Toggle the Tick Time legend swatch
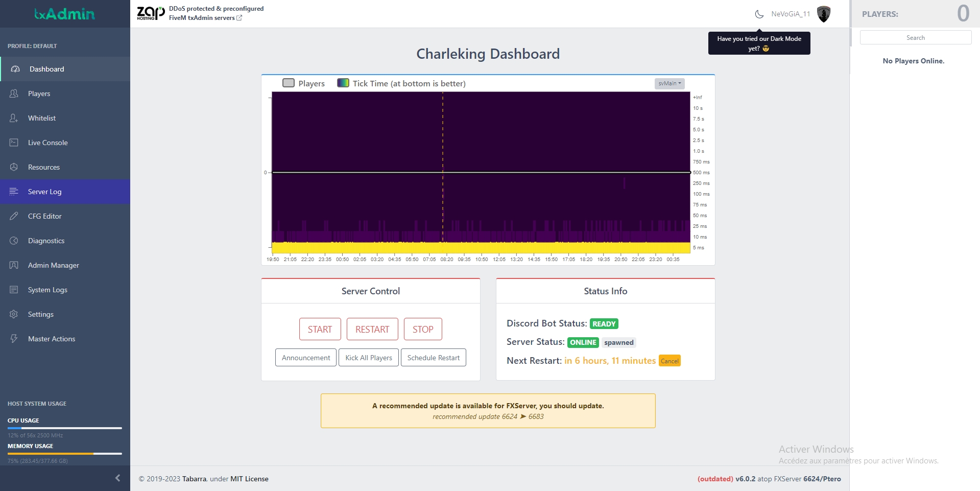 coord(343,83)
